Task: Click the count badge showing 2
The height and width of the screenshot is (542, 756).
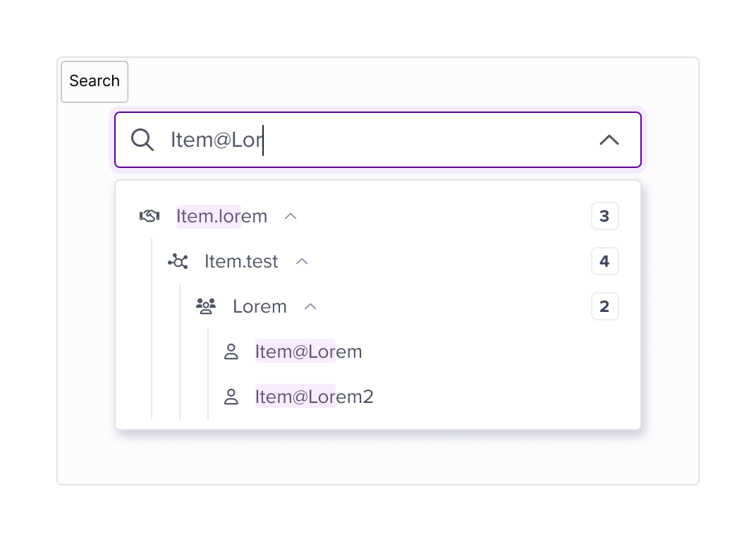Action: (604, 306)
